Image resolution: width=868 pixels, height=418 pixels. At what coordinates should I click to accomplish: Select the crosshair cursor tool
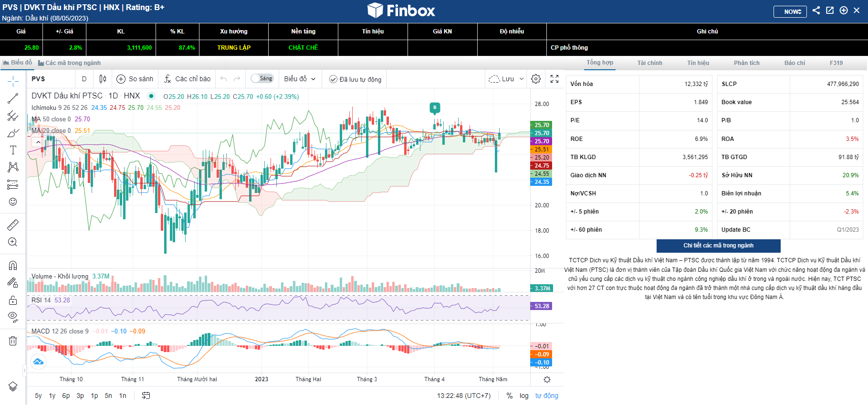pos(13,81)
